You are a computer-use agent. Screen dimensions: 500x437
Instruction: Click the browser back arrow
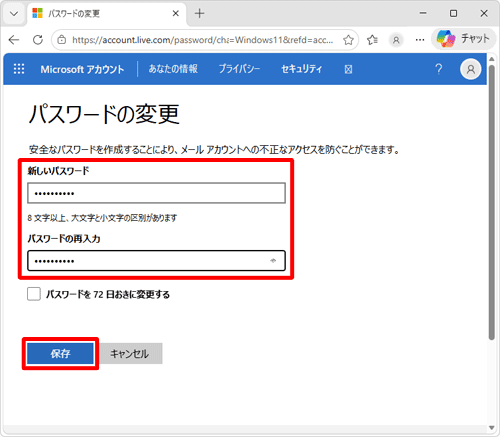point(14,40)
